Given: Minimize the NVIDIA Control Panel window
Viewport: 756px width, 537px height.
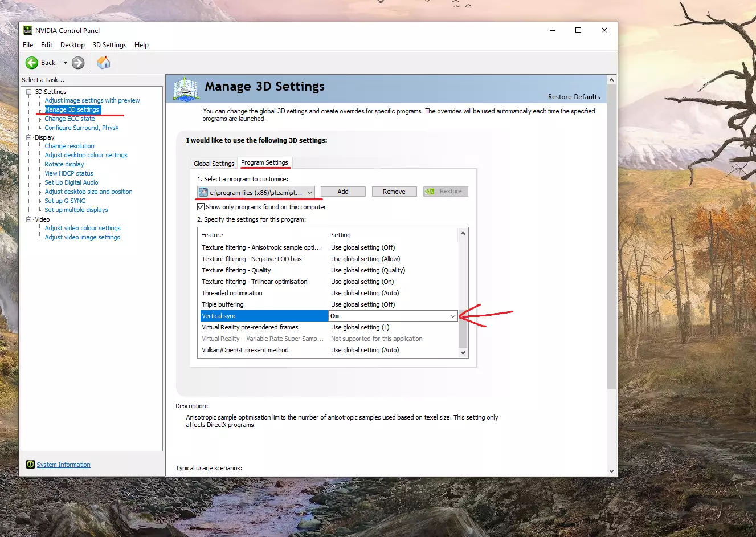Looking at the screenshot, I should pyautogui.click(x=553, y=30).
